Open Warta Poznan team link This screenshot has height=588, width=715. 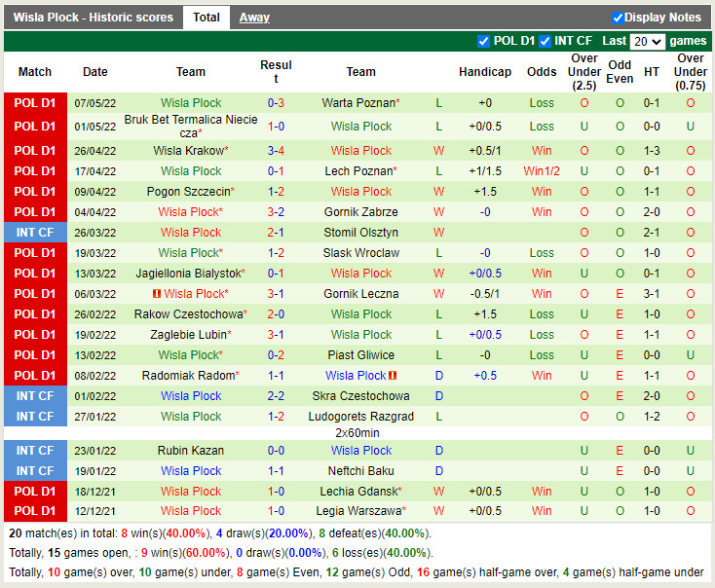360,103
